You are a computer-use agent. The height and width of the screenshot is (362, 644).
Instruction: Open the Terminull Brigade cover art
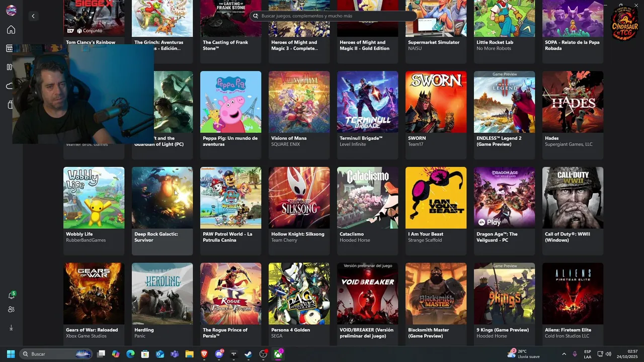pyautogui.click(x=367, y=102)
